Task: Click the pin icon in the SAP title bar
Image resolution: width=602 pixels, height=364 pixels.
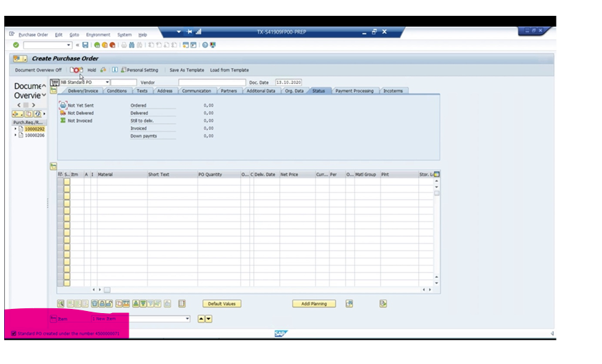Action: [x=189, y=32]
